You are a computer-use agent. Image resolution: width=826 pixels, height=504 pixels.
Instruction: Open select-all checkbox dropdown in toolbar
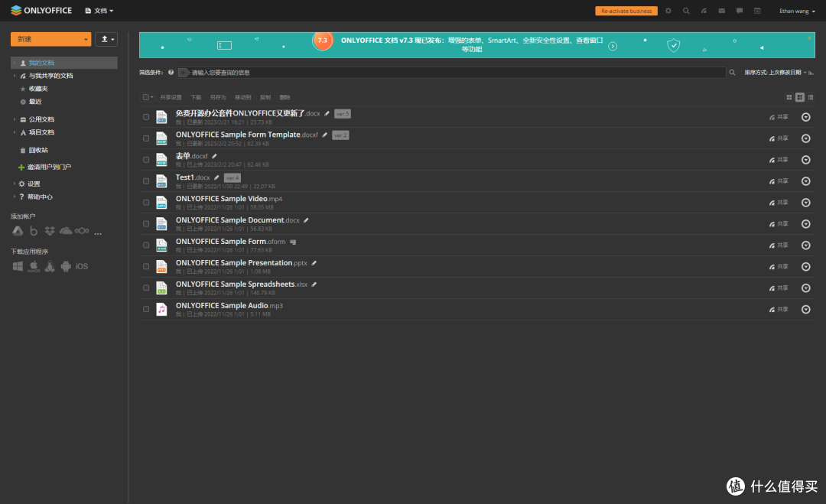click(x=148, y=97)
